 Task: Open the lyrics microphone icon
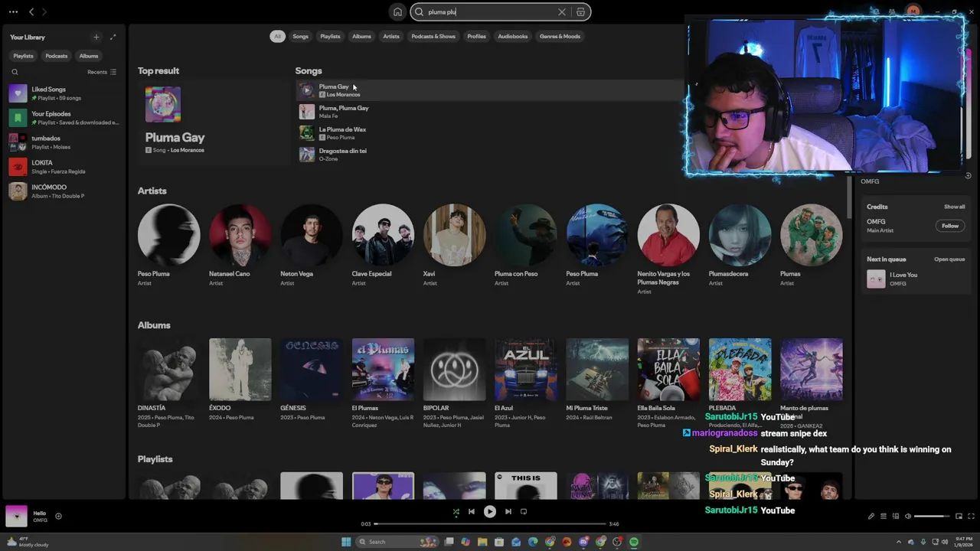click(871, 516)
